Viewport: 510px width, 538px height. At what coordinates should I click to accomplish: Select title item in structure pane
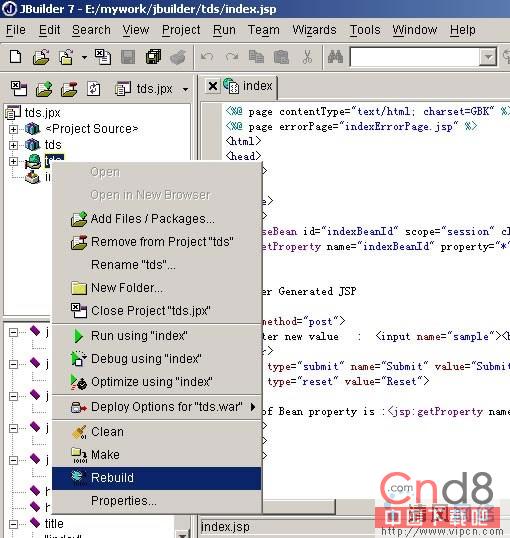point(54,524)
